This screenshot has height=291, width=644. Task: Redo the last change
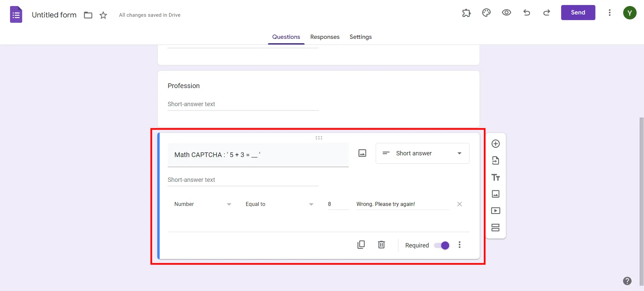click(x=547, y=13)
